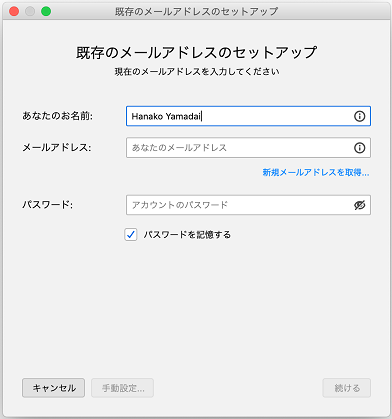Click the 手動設定... button
Image resolution: width=392 pixels, height=419 pixels.
tap(122, 388)
